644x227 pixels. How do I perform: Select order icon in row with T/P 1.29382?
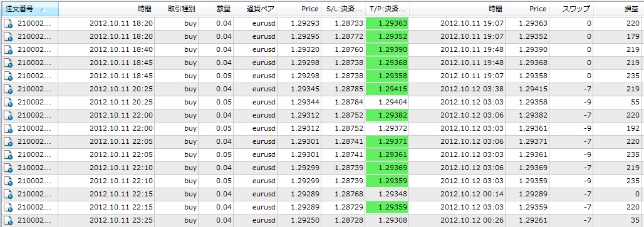click(x=8, y=116)
